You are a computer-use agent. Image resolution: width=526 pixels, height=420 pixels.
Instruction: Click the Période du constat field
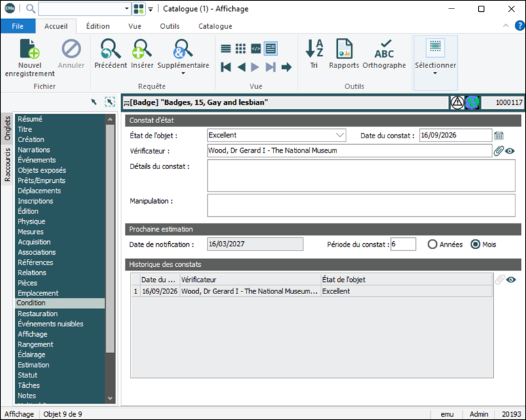tap(403, 244)
